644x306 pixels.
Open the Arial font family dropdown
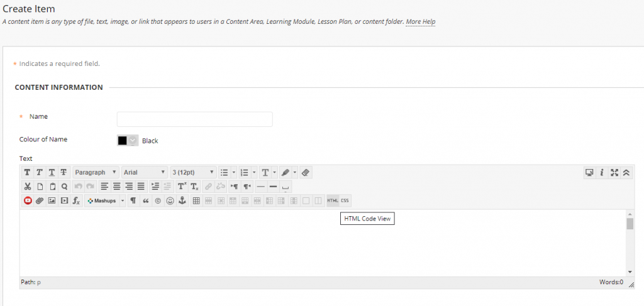pos(145,172)
